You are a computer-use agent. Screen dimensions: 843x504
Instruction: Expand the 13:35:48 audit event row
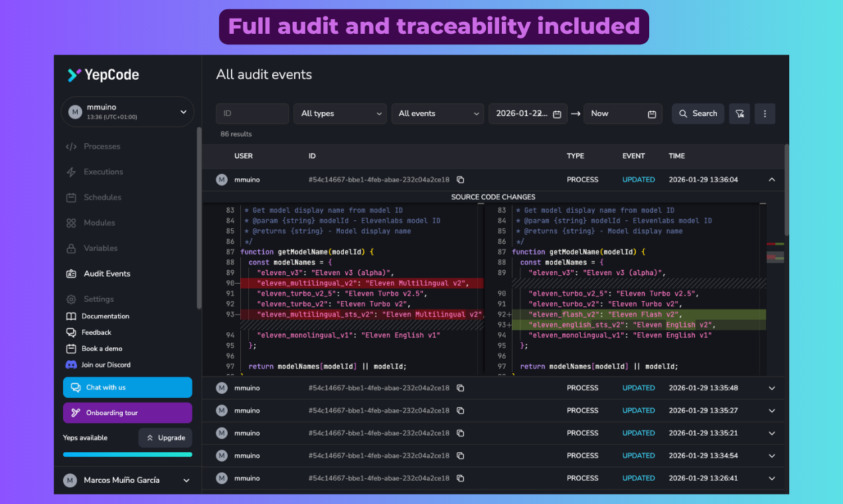click(771, 388)
